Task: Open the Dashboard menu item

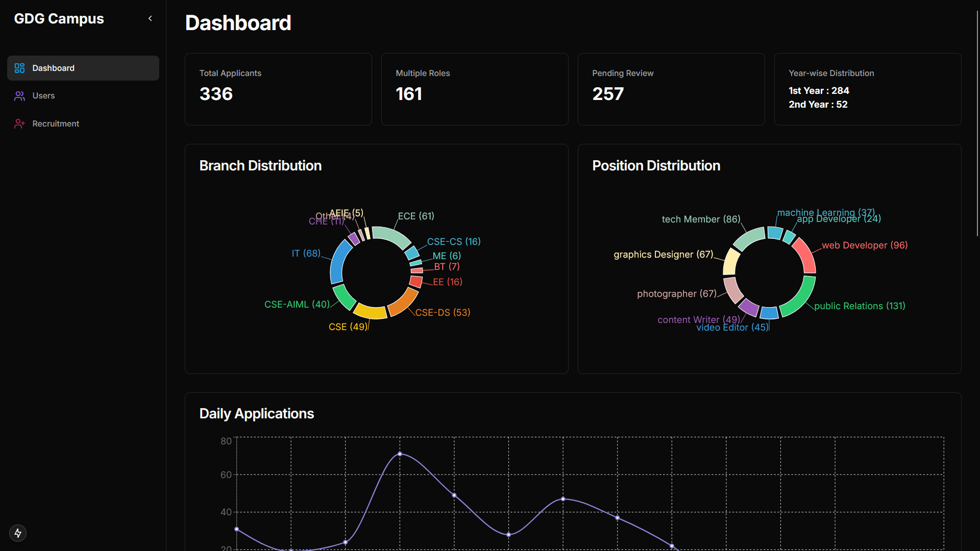Action: [83, 68]
